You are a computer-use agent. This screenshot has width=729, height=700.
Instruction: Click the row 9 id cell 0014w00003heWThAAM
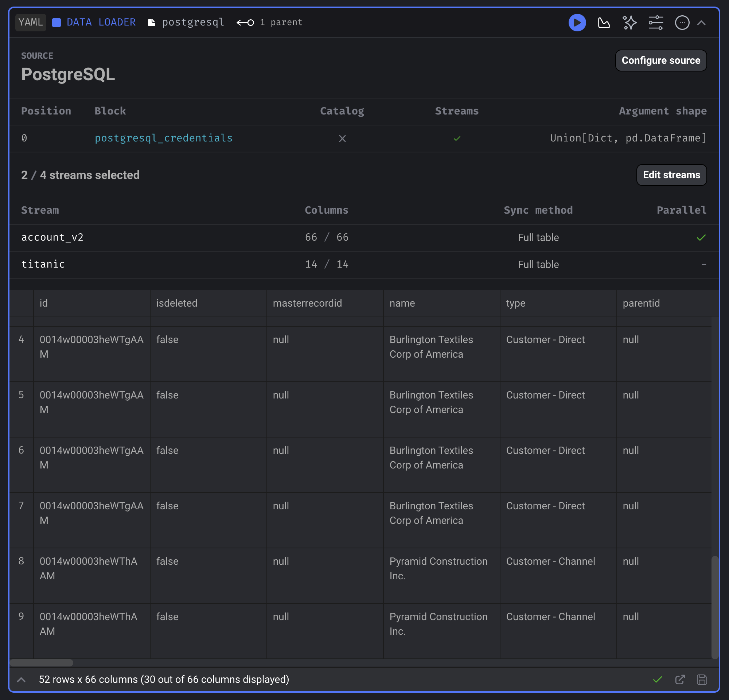point(91,631)
